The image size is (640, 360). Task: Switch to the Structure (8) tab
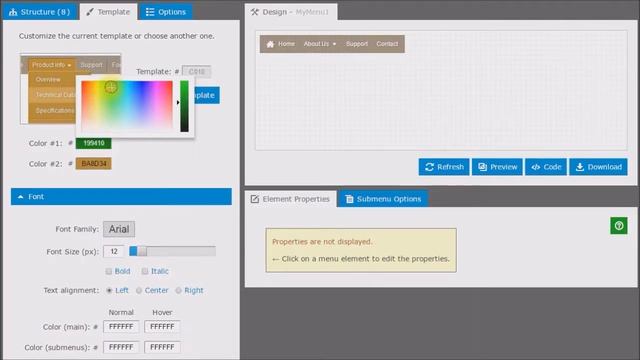coord(40,12)
